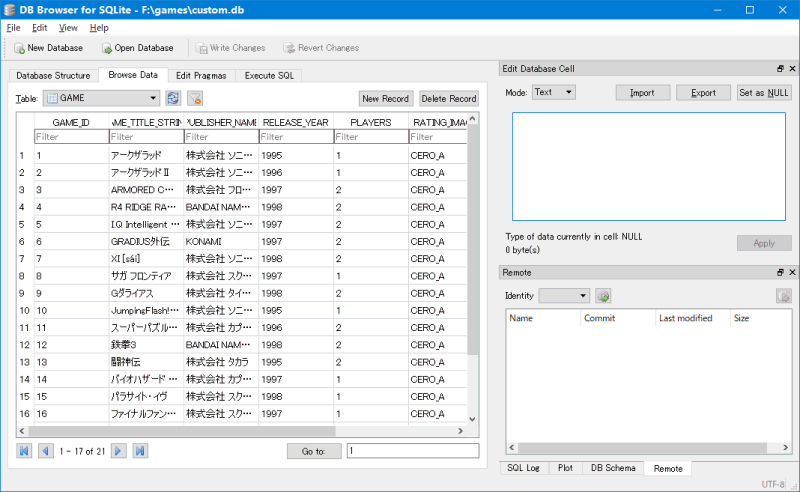This screenshot has width=800, height=492.
Task: Click the Size column header in Remote
Action: (x=760, y=318)
